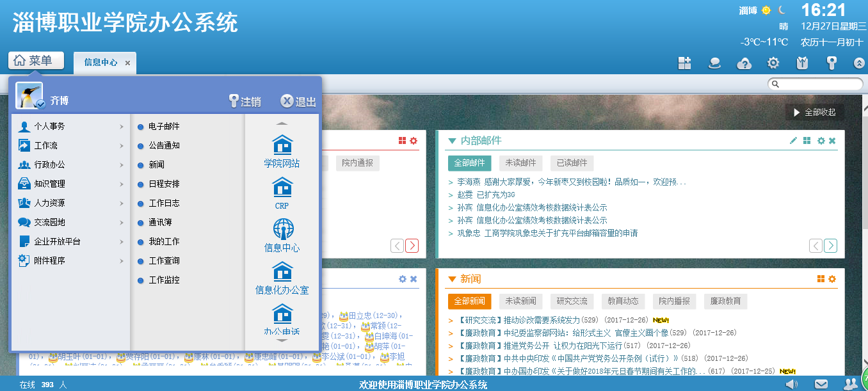Select the 未读新闻 filter

520,301
